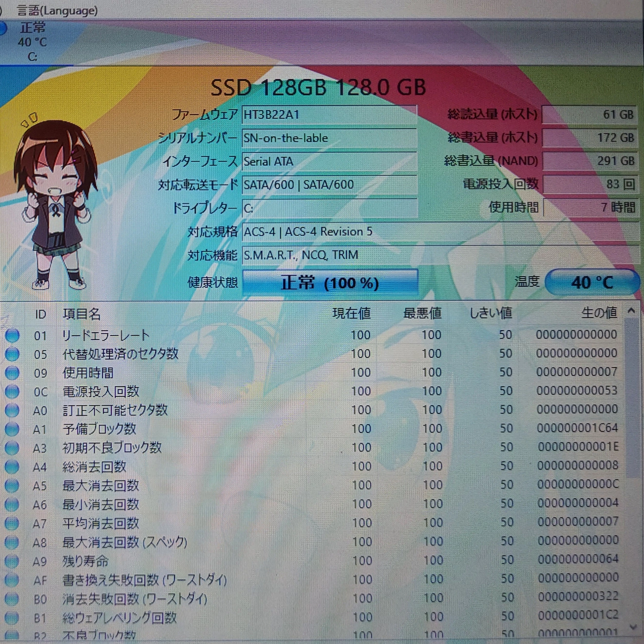
Task: Click the 最悪値 column header
Action: (422, 313)
